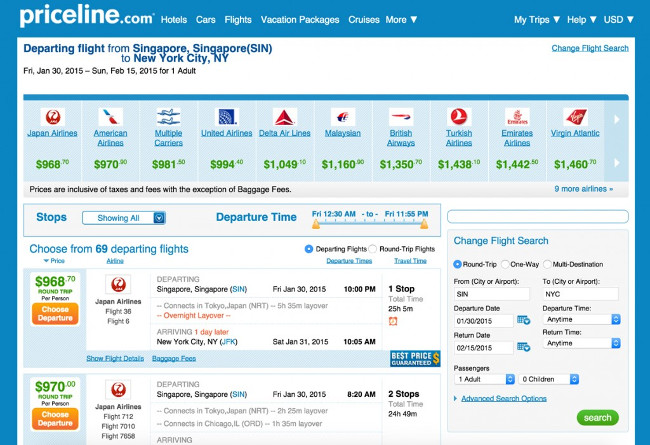This screenshot has height=445, width=650.
Task: Sort flights by Airline column
Action: 115,261
